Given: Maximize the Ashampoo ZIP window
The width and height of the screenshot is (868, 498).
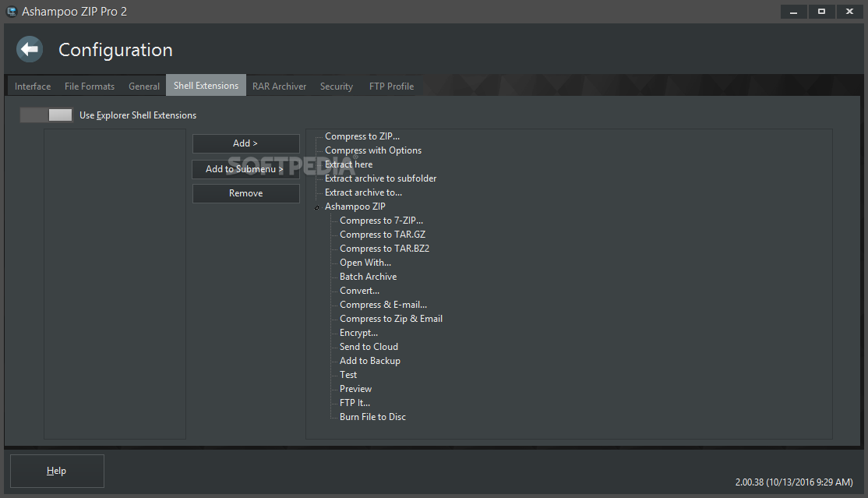Looking at the screenshot, I should coord(821,12).
